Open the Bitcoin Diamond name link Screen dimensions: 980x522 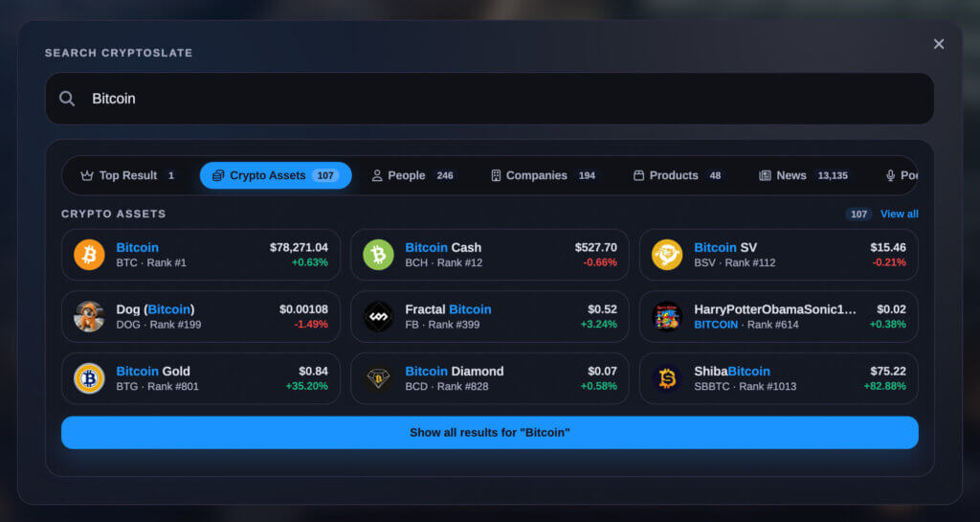[455, 372]
